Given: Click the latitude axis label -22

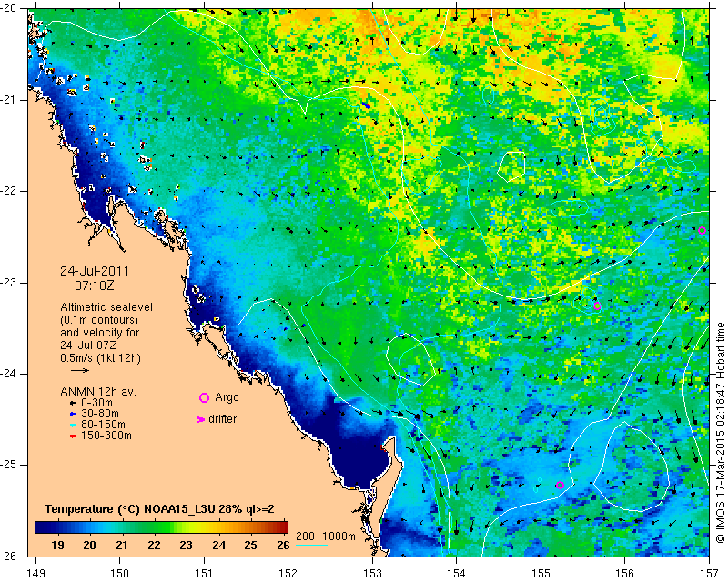Looking at the screenshot, I should pyautogui.click(x=9, y=191).
